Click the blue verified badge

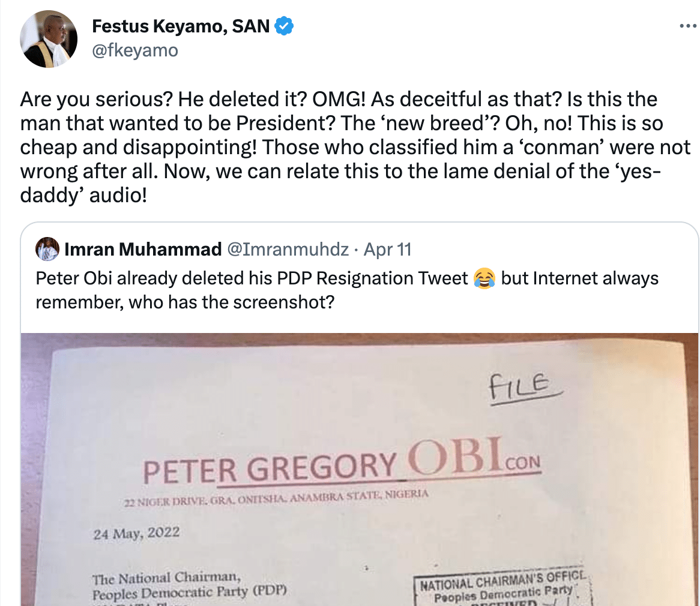[284, 26]
